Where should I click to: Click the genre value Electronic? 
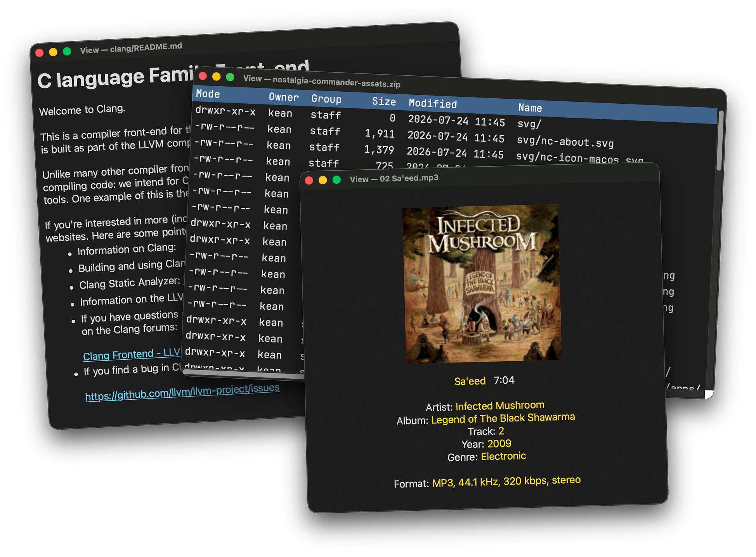tap(503, 456)
